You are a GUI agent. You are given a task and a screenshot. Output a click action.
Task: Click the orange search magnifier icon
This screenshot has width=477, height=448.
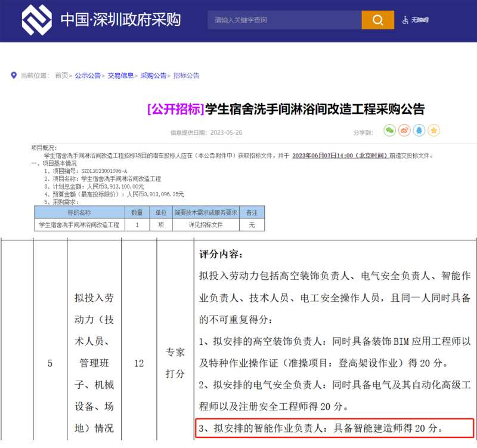click(376, 20)
